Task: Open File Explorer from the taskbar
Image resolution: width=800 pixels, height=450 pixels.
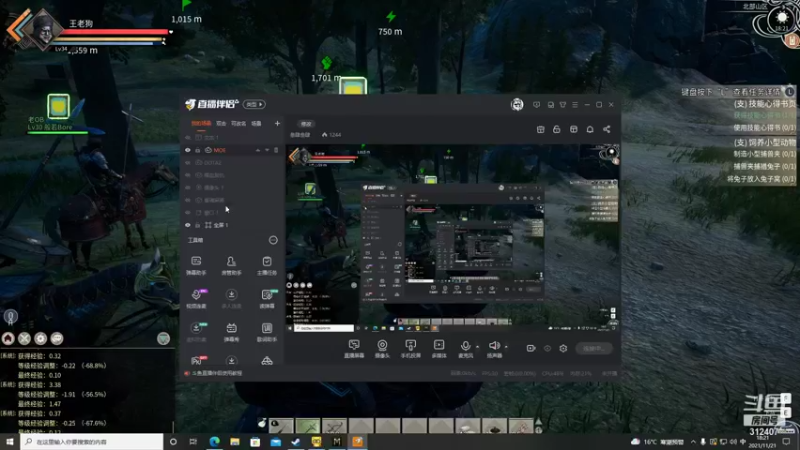Action: click(235, 441)
